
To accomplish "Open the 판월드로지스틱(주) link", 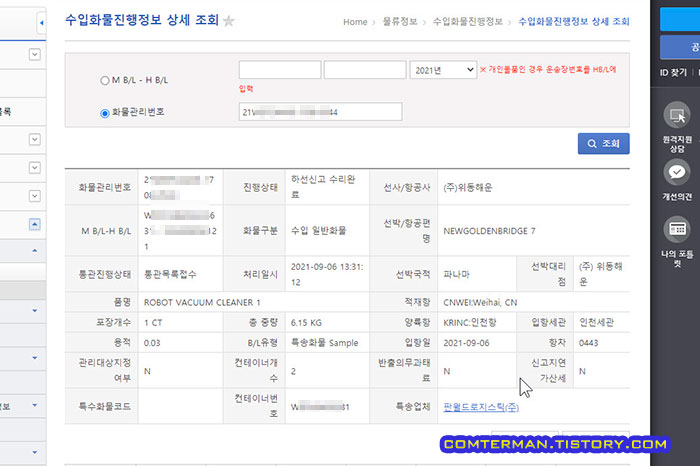I will tap(481, 407).
